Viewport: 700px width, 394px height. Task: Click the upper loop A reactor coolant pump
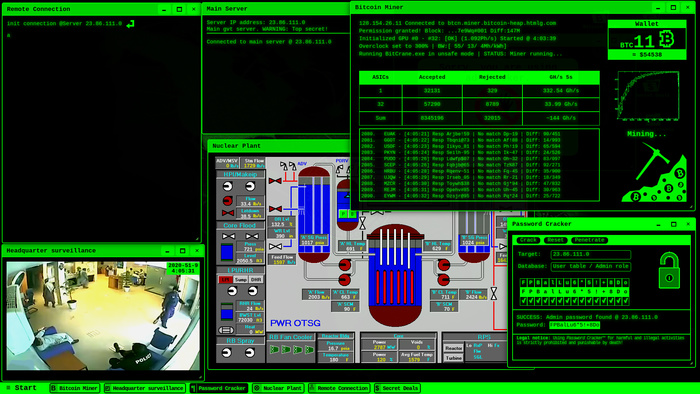pos(344,265)
